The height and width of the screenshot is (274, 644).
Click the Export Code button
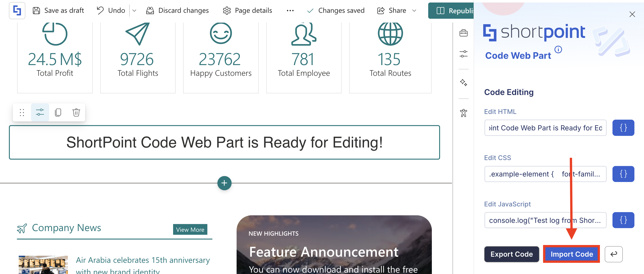512,254
